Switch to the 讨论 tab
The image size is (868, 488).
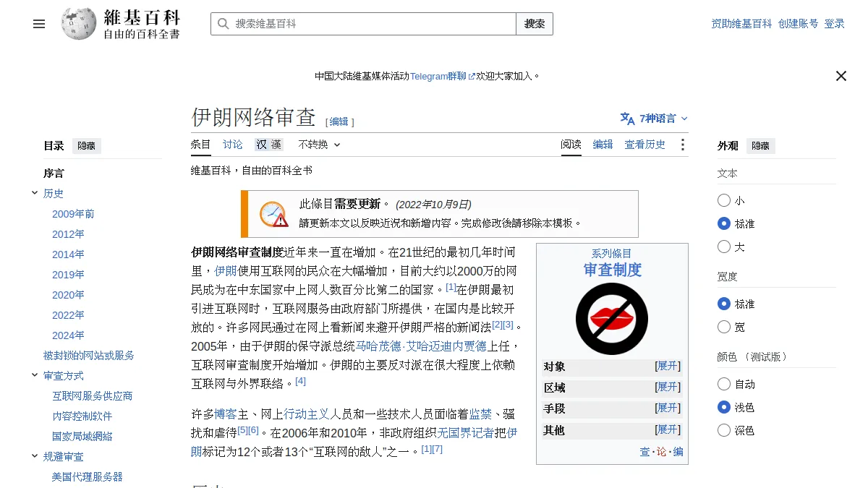coord(233,145)
